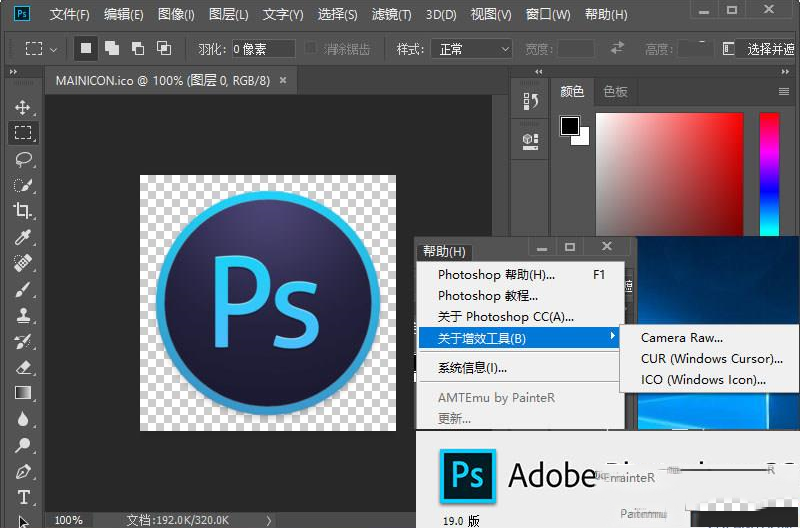
Task: Switch to the 色板 swatches tab
Action: tap(615, 92)
